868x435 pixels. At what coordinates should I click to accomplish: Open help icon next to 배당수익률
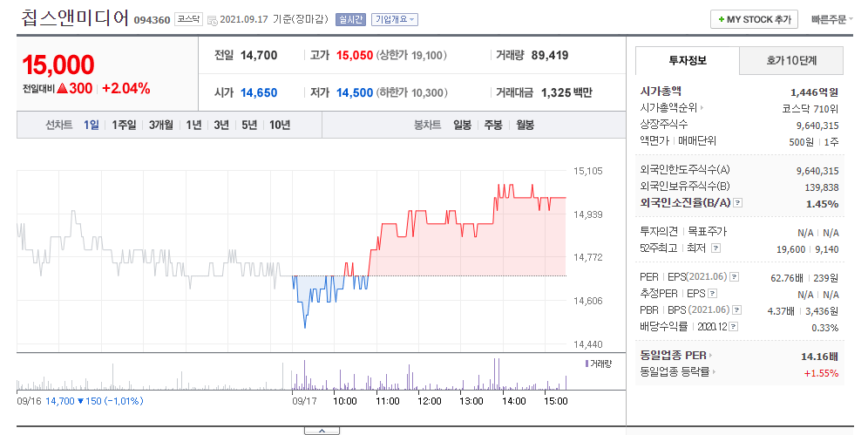click(x=734, y=327)
